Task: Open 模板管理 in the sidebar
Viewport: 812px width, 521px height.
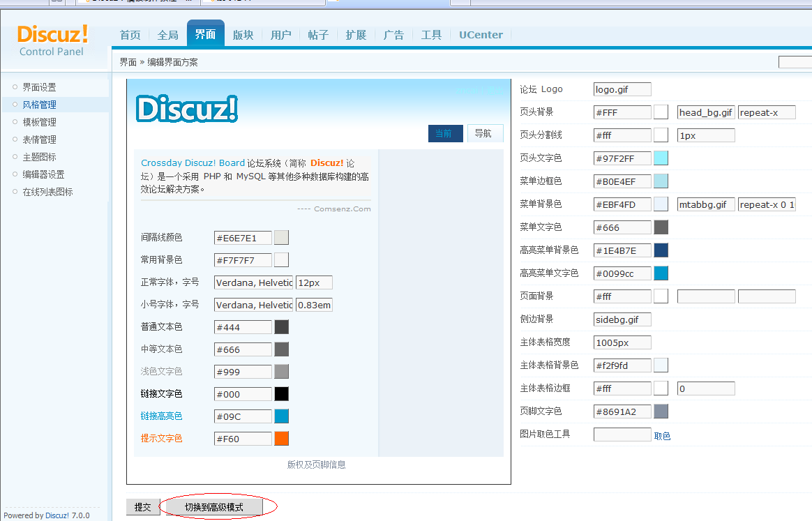Action: [39, 121]
